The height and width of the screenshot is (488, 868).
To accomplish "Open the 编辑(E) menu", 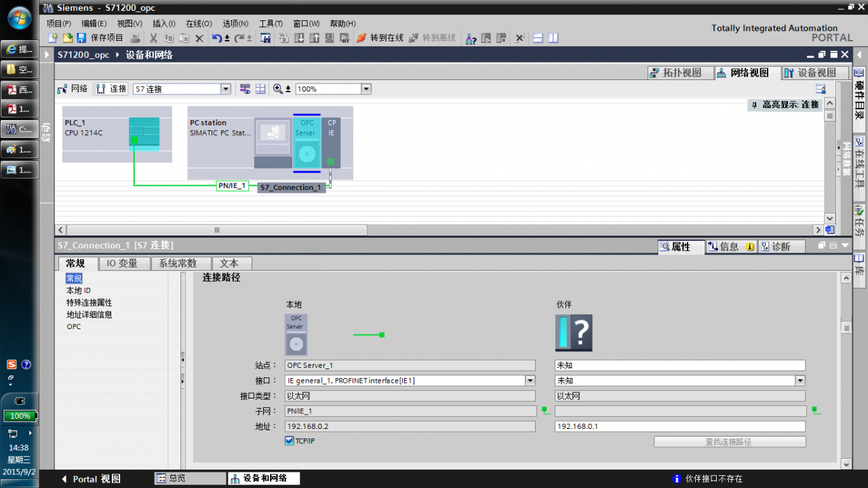I will click(94, 23).
